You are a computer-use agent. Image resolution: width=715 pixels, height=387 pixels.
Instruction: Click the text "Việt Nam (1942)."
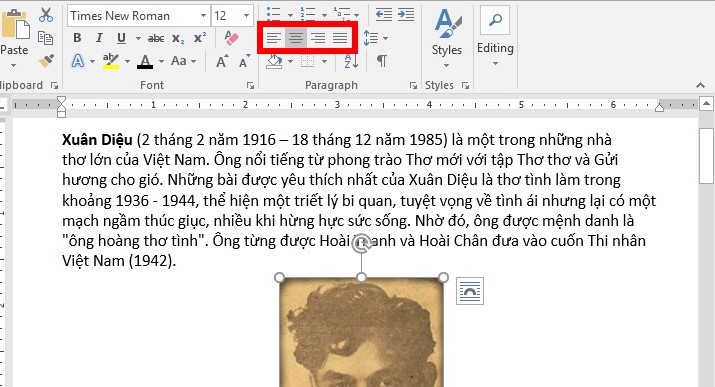[x=119, y=261]
